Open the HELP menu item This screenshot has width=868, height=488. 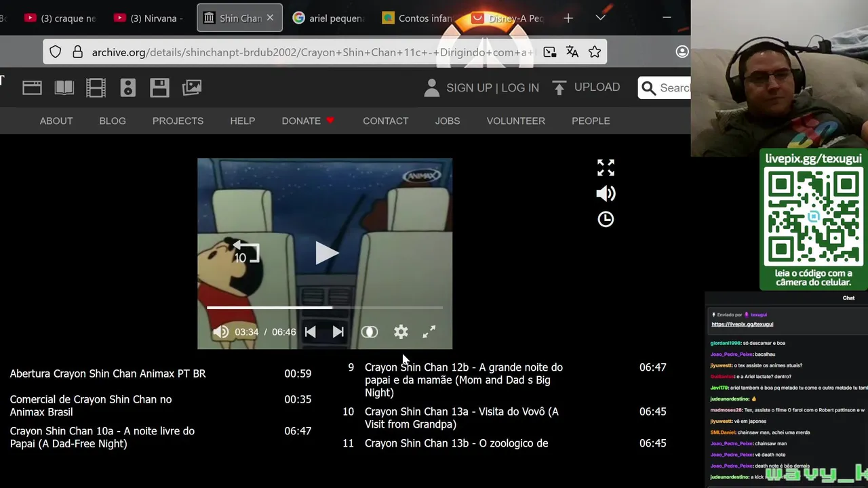point(243,121)
